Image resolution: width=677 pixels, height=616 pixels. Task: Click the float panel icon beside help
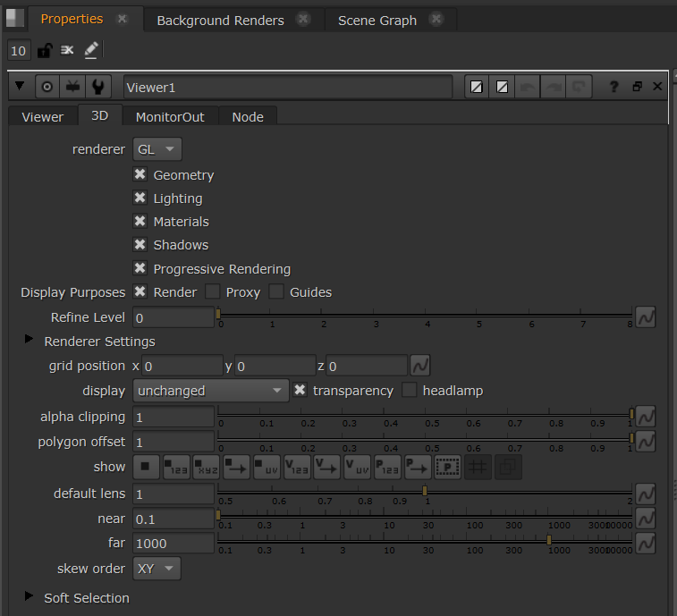(637, 87)
